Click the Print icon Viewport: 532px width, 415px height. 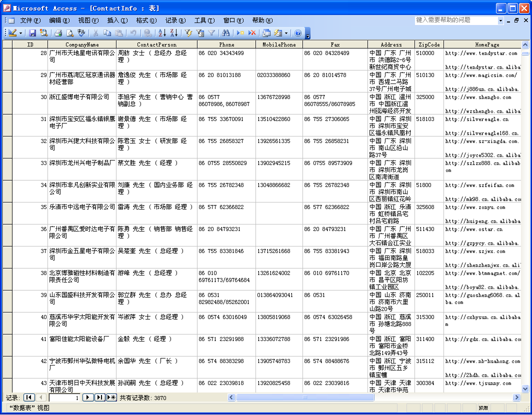58,33
